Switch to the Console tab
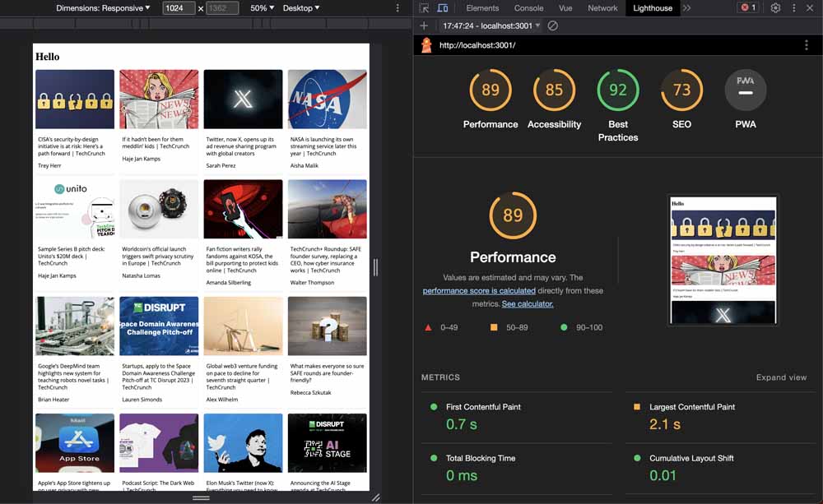The height and width of the screenshot is (504, 823). 528,8
